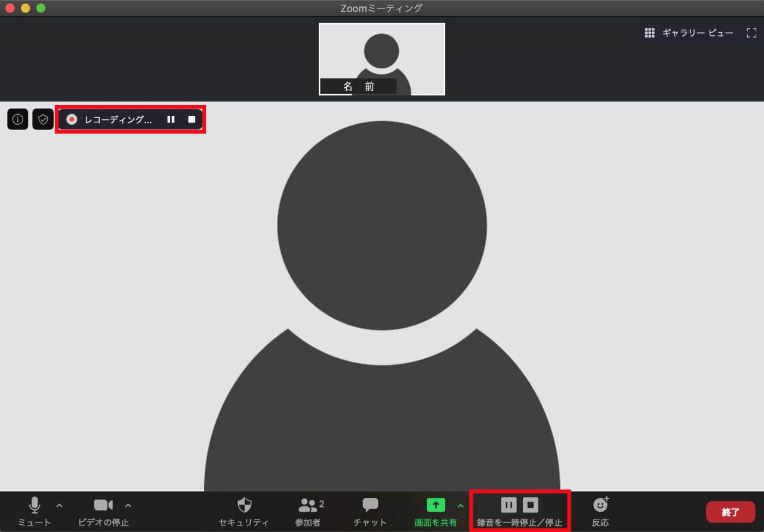Open the 参加者 participants panel
This screenshot has width=764, height=532.
pos(308,512)
